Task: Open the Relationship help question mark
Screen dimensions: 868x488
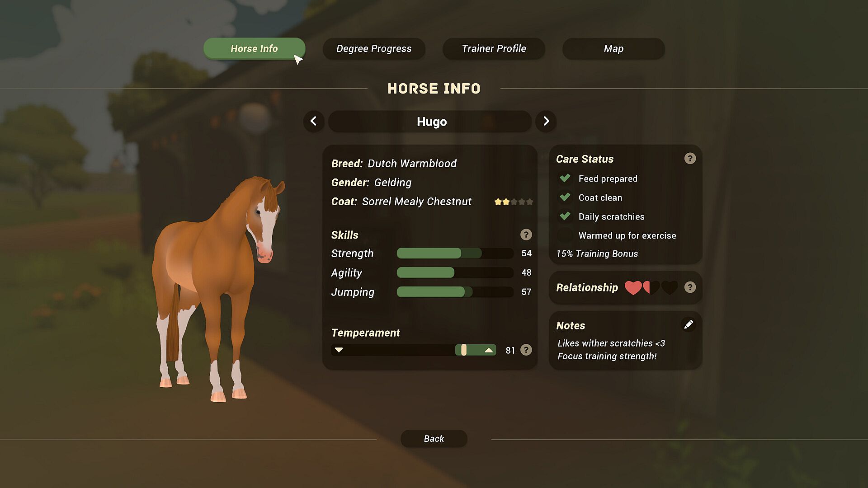Action: point(690,287)
